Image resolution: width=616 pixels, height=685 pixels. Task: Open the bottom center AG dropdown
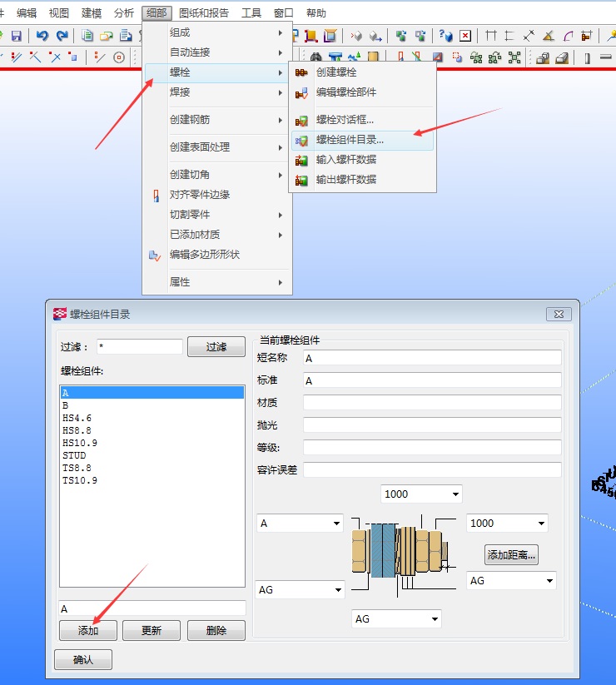tap(396, 619)
